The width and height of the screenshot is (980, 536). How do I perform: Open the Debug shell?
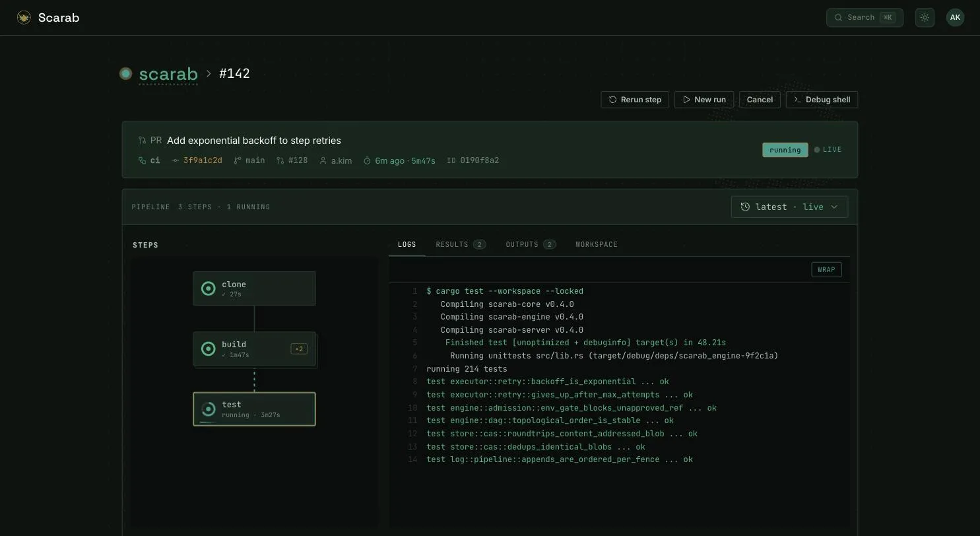[822, 100]
